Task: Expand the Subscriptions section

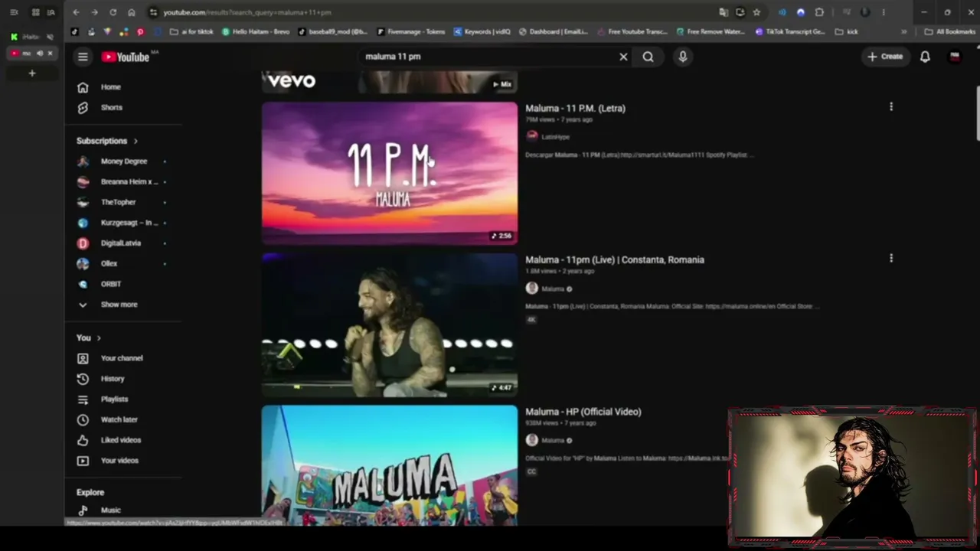Action: (x=107, y=141)
